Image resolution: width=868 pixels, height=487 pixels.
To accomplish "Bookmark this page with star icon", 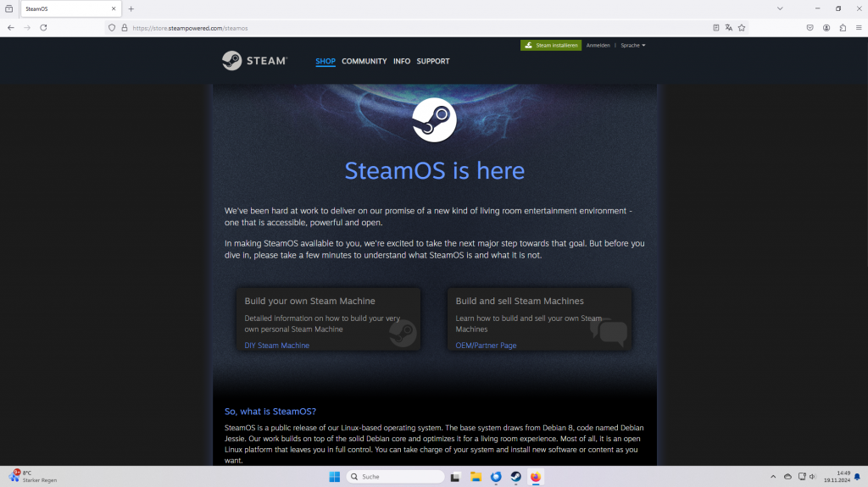I will click(742, 27).
